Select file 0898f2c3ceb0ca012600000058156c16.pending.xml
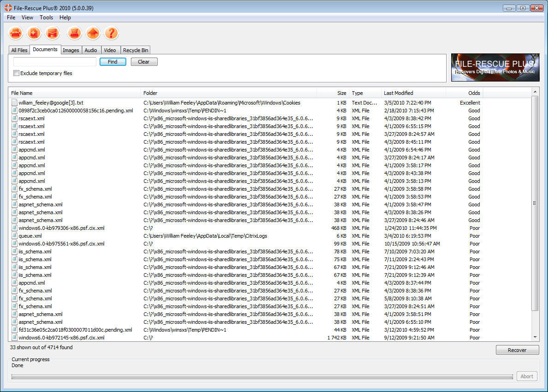This screenshot has width=548, height=392. click(76, 111)
